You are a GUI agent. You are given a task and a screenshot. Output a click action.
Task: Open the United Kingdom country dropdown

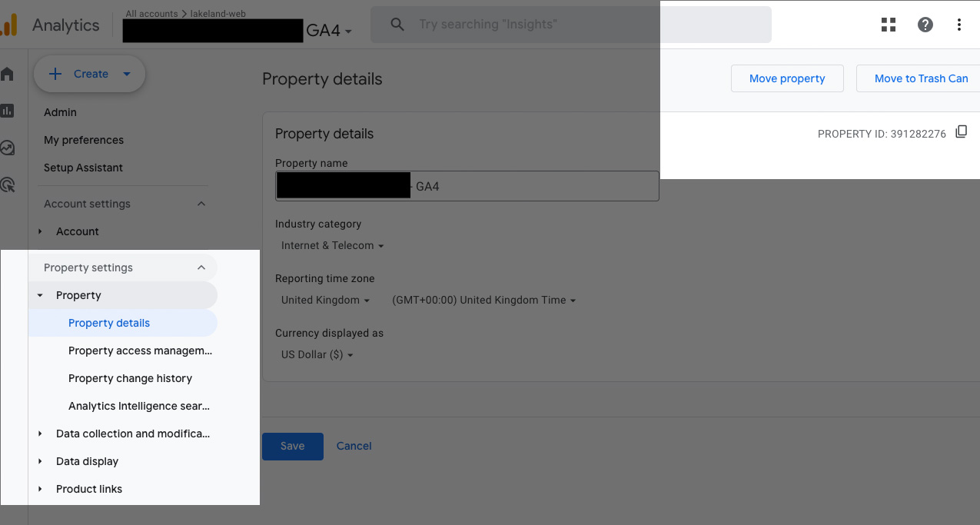pyautogui.click(x=326, y=301)
